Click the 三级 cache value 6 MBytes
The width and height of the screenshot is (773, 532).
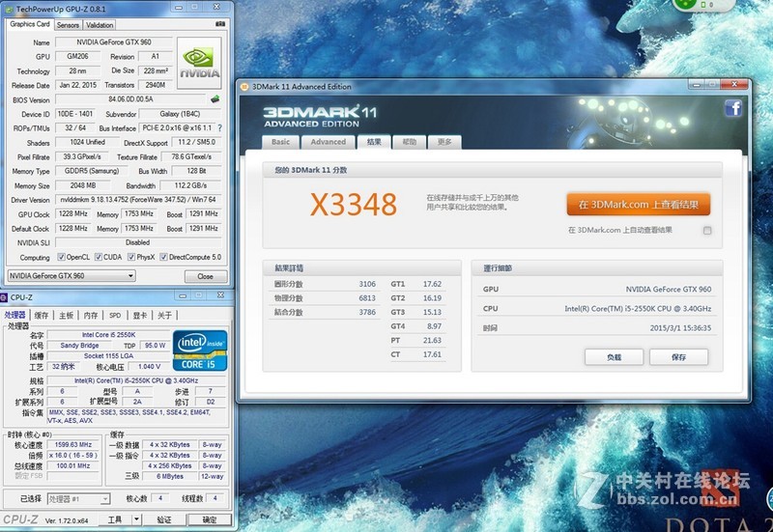coord(170,476)
